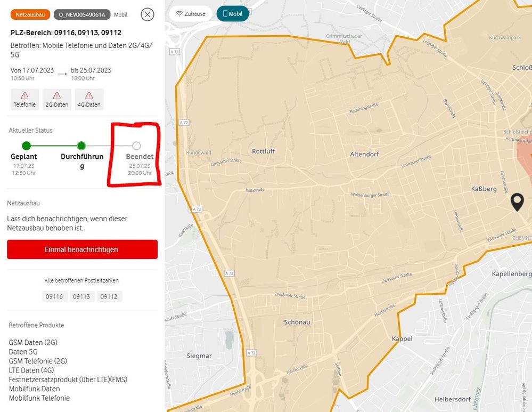The width and height of the screenshot is (532, 412).
Task: Click the 'Aktueller Status' heading
Action: [30, 130]
